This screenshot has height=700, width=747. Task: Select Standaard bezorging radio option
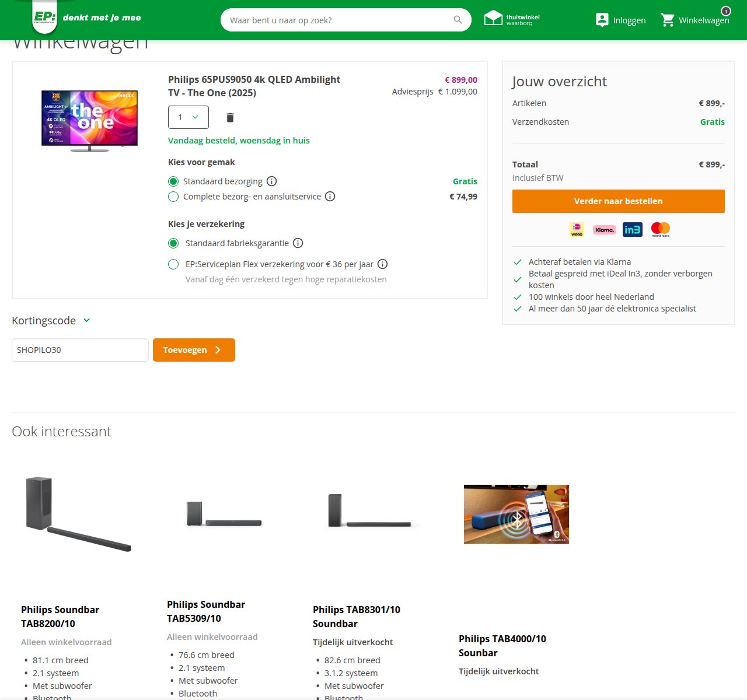(x=173, y=181)
